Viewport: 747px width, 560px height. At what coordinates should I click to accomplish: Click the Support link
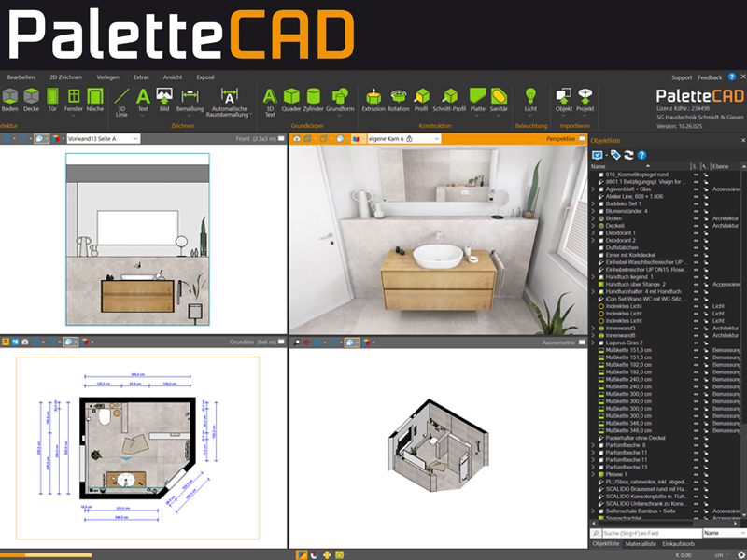coord(682,77)
